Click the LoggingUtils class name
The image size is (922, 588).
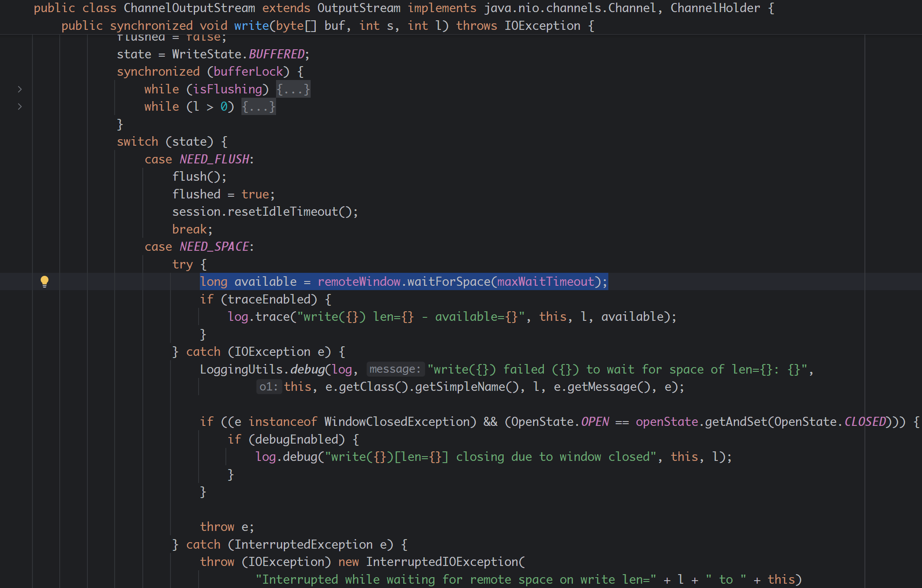pos(241,369)
